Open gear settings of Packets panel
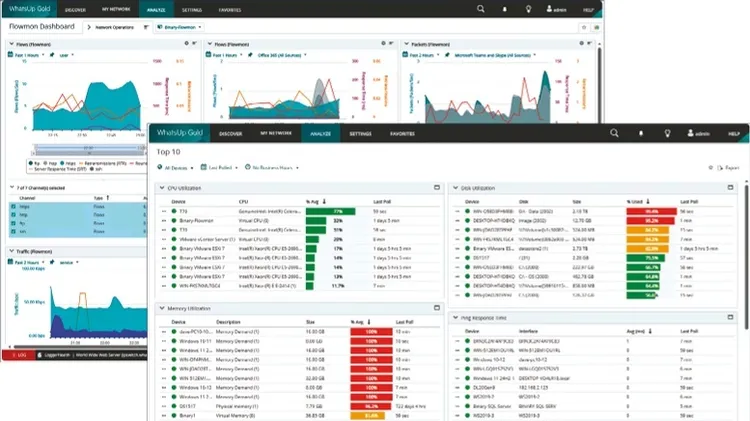Viewport: 750px width, 421px height. 582,44
